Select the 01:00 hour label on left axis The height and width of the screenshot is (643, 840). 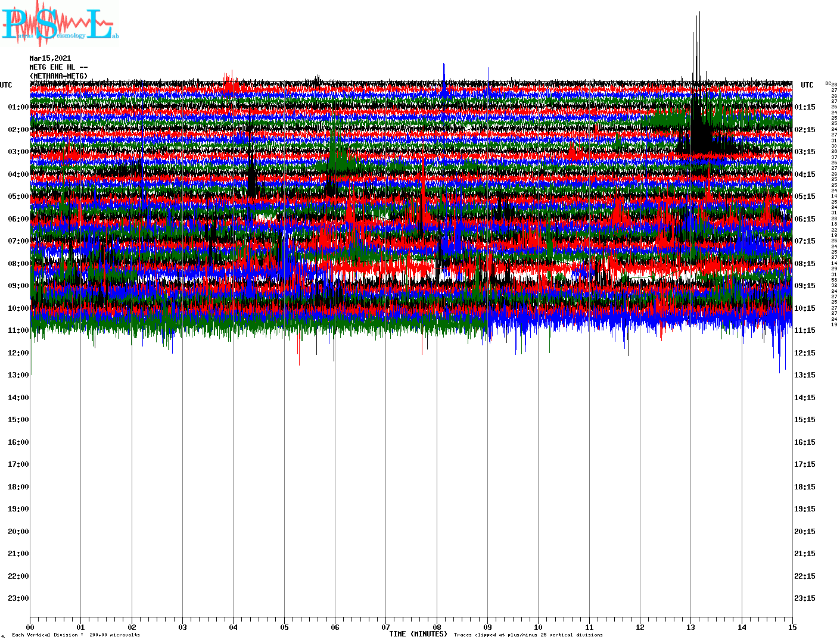18,107
